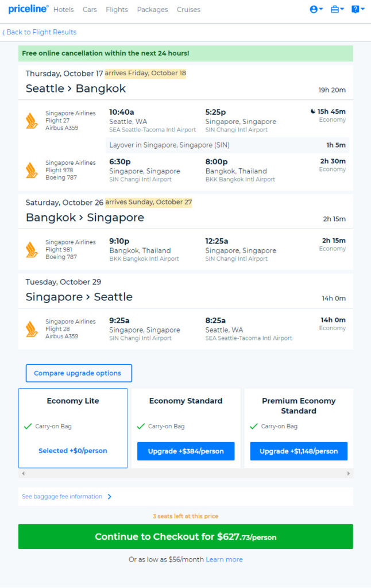The image size is (371, 588).
Task: Open the help question mark menu
Action: pos(357,9)
